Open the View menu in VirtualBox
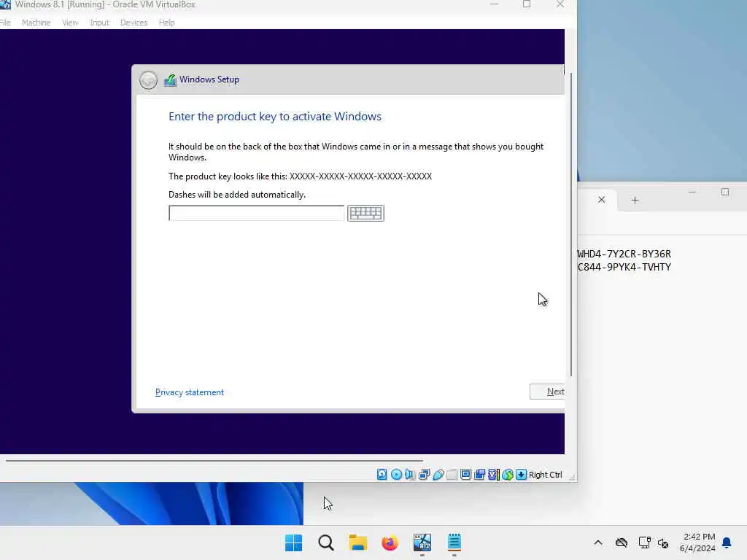This screenshot has width=747, height=560. point(70,23)
